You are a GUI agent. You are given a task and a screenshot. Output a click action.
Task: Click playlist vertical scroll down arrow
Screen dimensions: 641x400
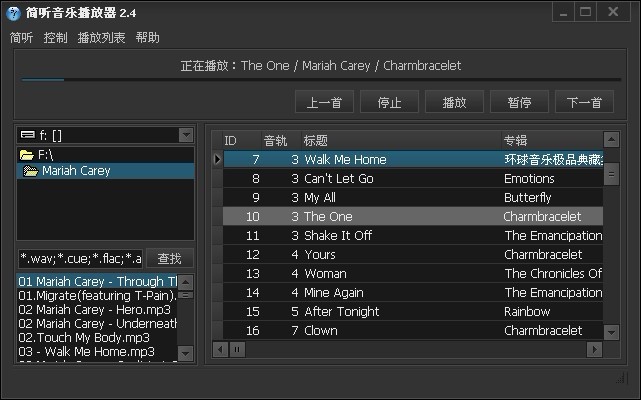tap(611, 333)
